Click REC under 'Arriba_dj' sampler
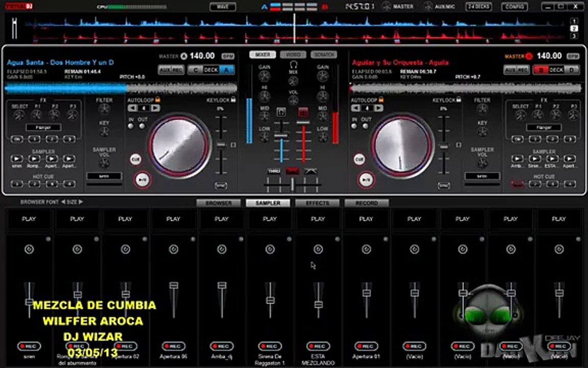 (222, 346)
